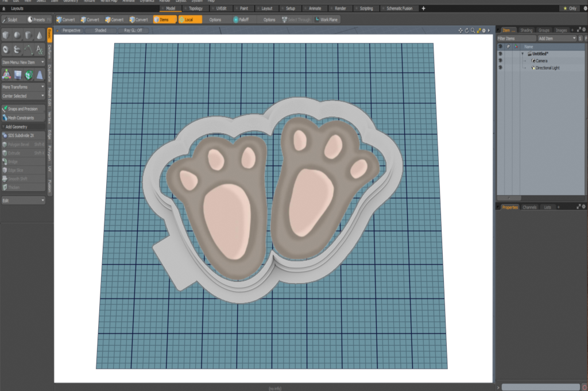Open the Add Item dropdown

coord(556,38)
